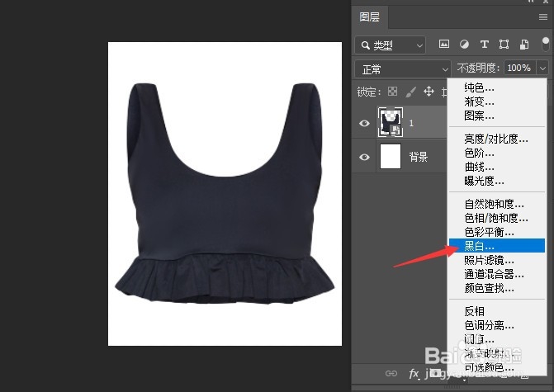Screen dimensions: 554x392
Task: Hide the 背景 layer eye icon
Action: (364, 157)
